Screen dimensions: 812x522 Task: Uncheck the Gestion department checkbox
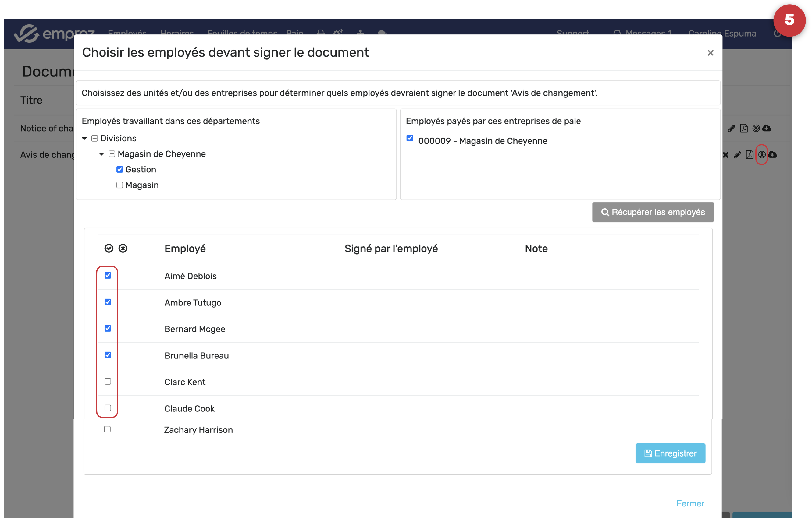pos(119,169)
